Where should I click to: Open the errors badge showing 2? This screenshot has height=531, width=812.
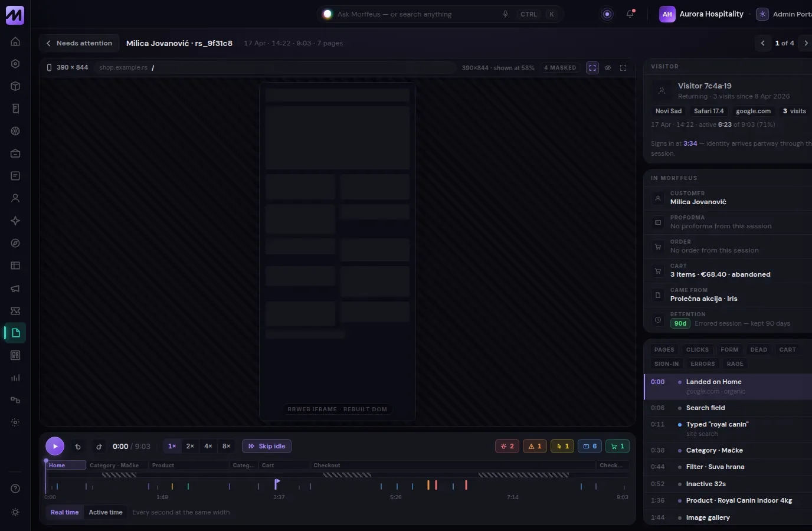tap(507, 446)
